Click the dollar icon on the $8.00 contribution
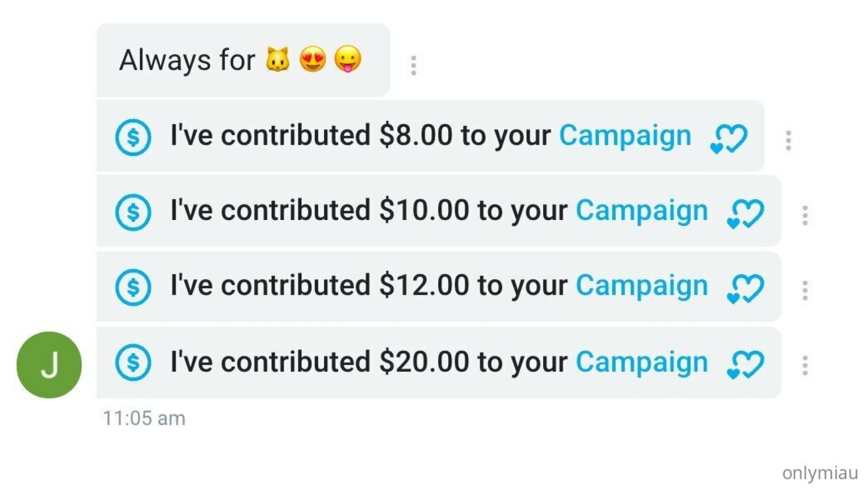 133,137
